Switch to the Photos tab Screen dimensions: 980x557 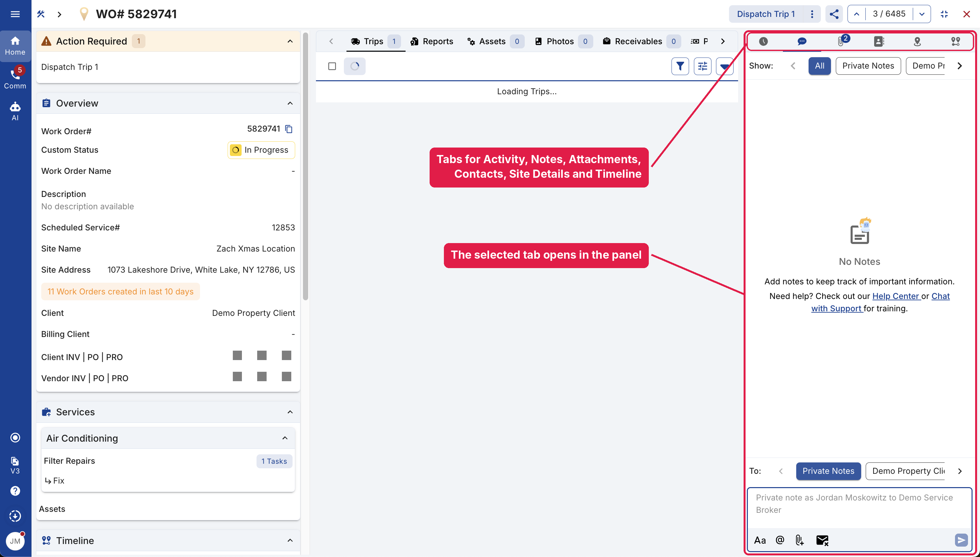563,41
